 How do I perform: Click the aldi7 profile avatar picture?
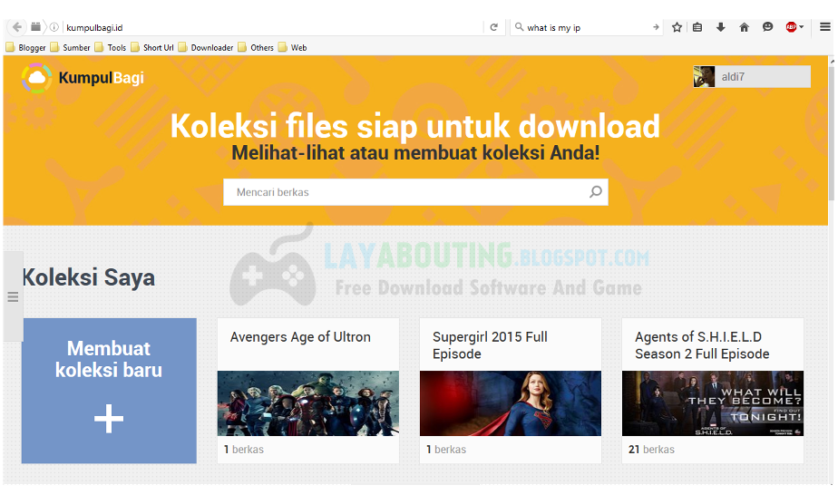[x=704, y=77]
